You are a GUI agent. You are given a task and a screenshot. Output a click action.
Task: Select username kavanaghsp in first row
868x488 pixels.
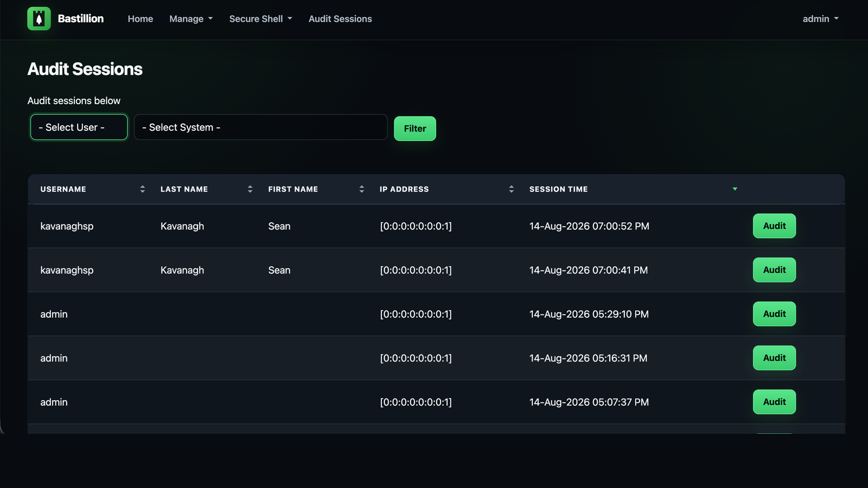click(67, 226)
